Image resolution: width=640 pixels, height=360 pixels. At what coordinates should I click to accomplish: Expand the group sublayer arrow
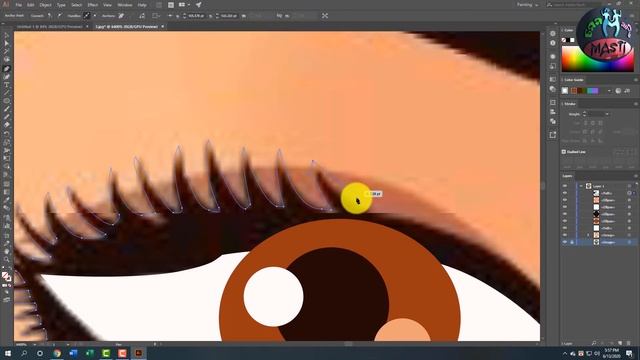[588, 236]
